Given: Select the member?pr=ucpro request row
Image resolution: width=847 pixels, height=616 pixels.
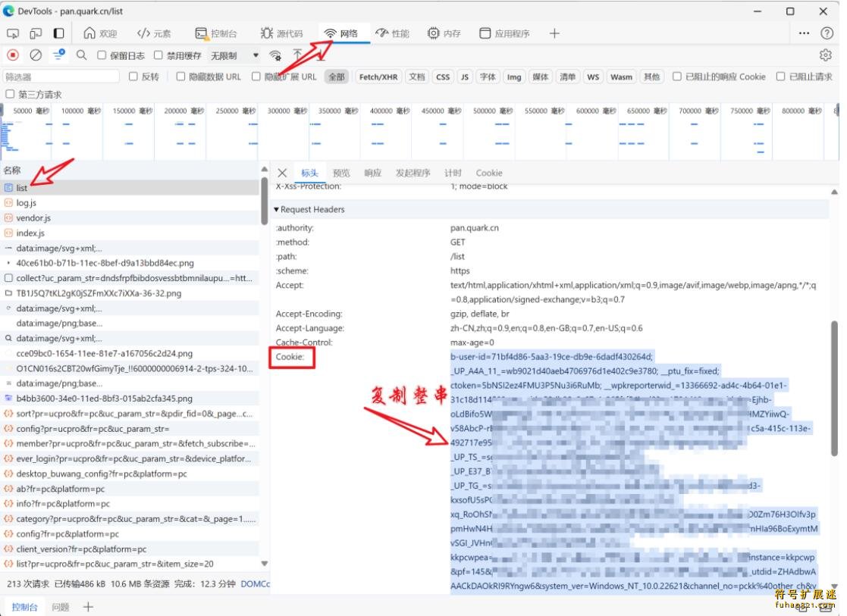Looking at the screenshot, I should pyautogui.click(x=130, y=444).
